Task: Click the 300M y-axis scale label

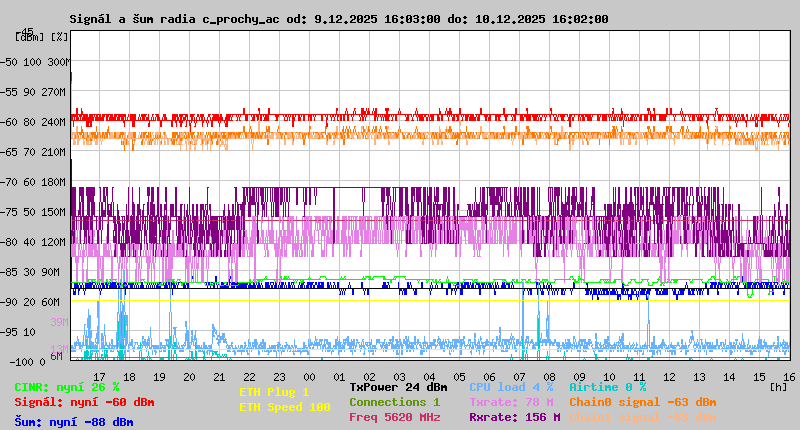Action: (x=59, y=62)
